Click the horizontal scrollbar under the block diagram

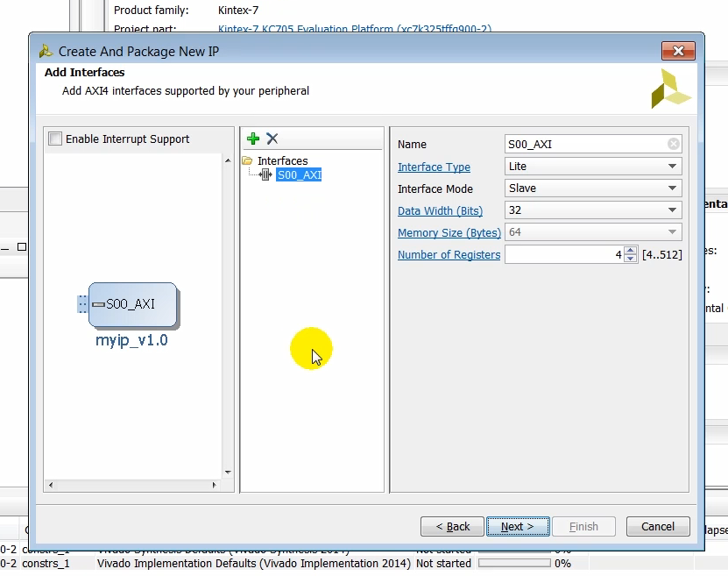[131, 483]
